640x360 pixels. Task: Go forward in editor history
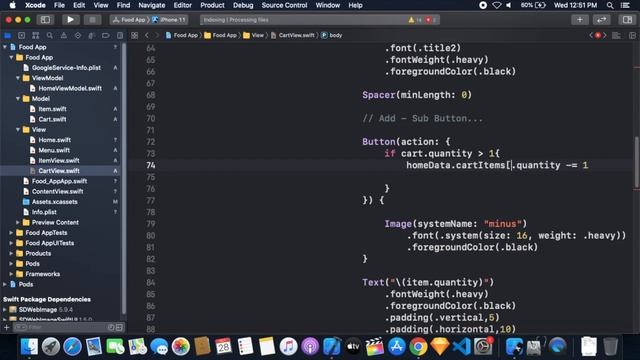[157, 36]
